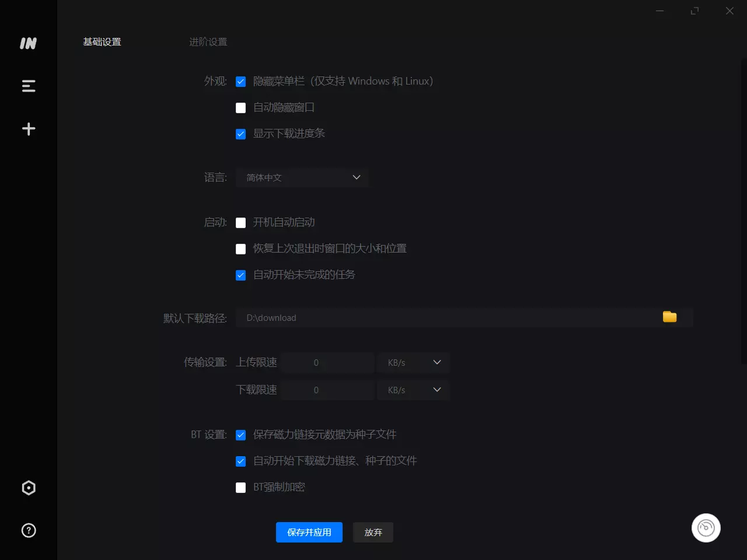The height and width of the screenshot is (560, 747).
Task: Click the 保存并应用 button
Action: [x=309, y=532]
